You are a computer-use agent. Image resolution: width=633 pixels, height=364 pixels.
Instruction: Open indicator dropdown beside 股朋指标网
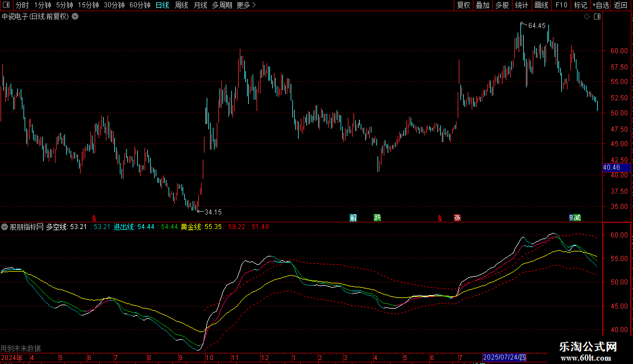(x=4, y=227)
